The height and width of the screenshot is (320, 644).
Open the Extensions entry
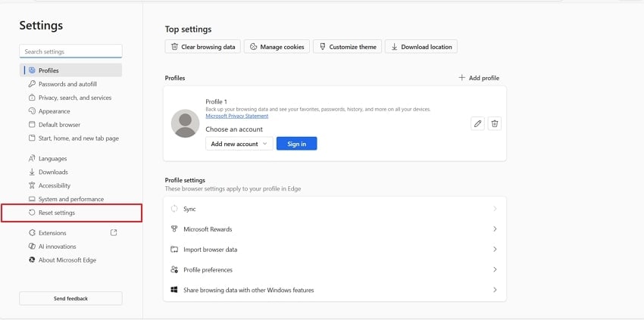(70, 232)
